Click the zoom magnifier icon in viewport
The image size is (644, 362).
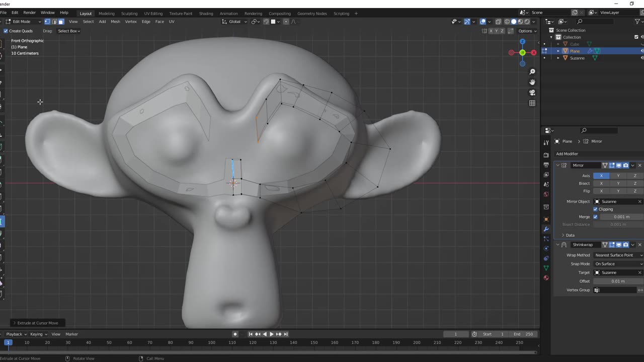click(532, 72)
